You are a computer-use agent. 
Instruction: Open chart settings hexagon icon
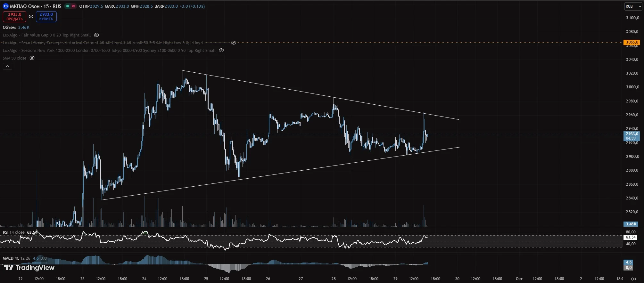633,279
